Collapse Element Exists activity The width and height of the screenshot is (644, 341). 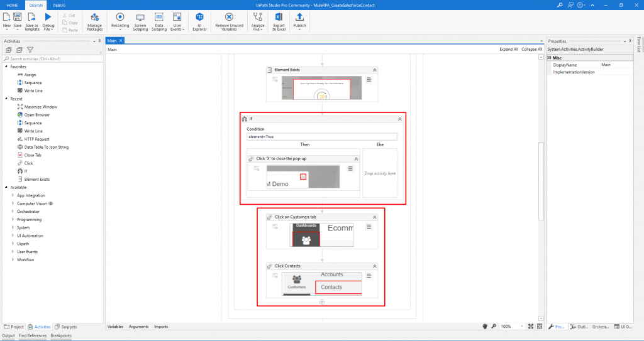pyautogui.click(x=374, y=70)
